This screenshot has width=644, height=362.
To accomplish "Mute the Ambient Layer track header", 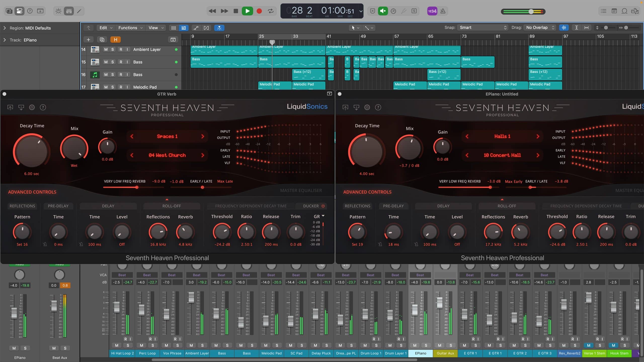I will click(x=106, y=50).
